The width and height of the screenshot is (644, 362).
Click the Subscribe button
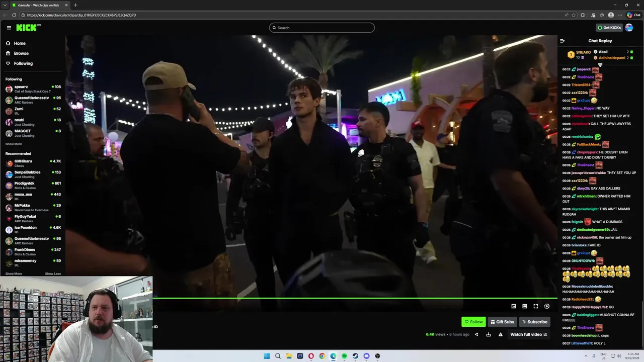(534, 322)
